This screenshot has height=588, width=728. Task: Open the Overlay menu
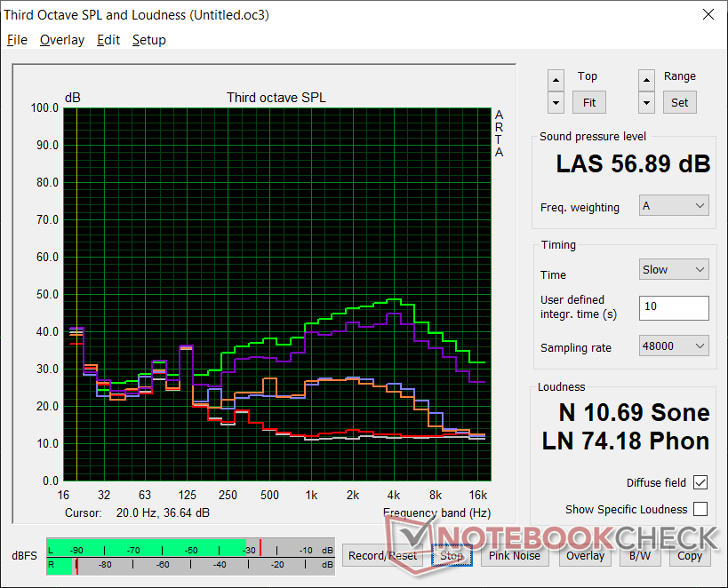coord(62,40)
